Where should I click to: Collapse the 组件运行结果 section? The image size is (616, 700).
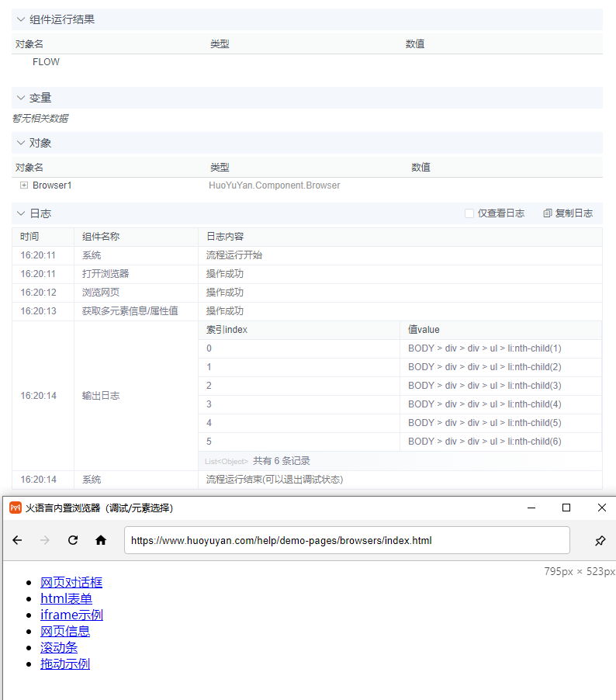pyautogui.click(x=20, y=19)
